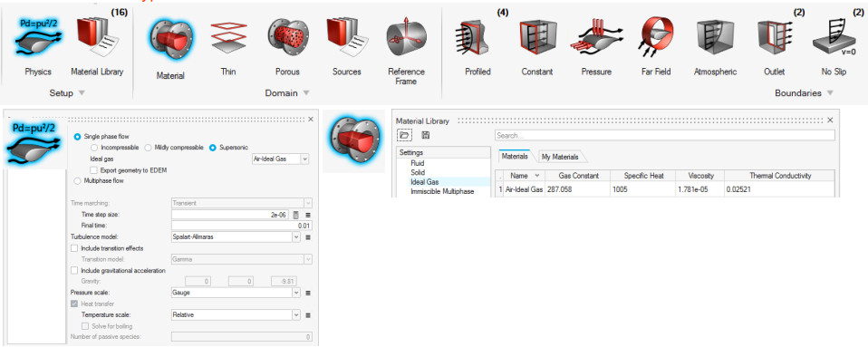Select the Material domain tool

(x=170, y=47)
